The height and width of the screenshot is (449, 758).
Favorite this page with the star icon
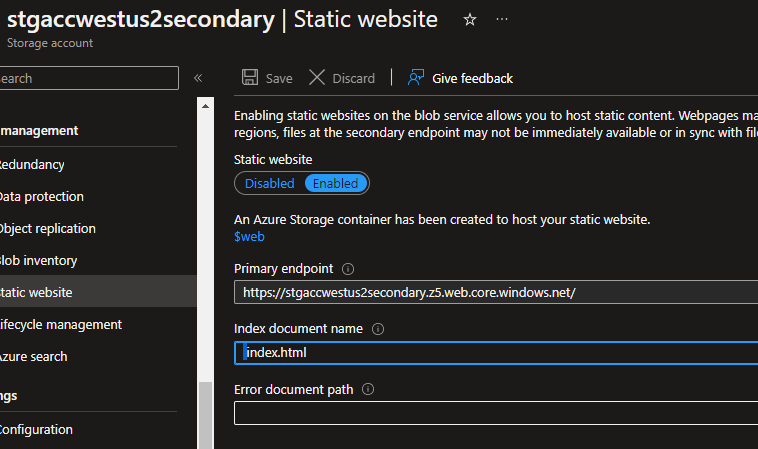[469, 20]
